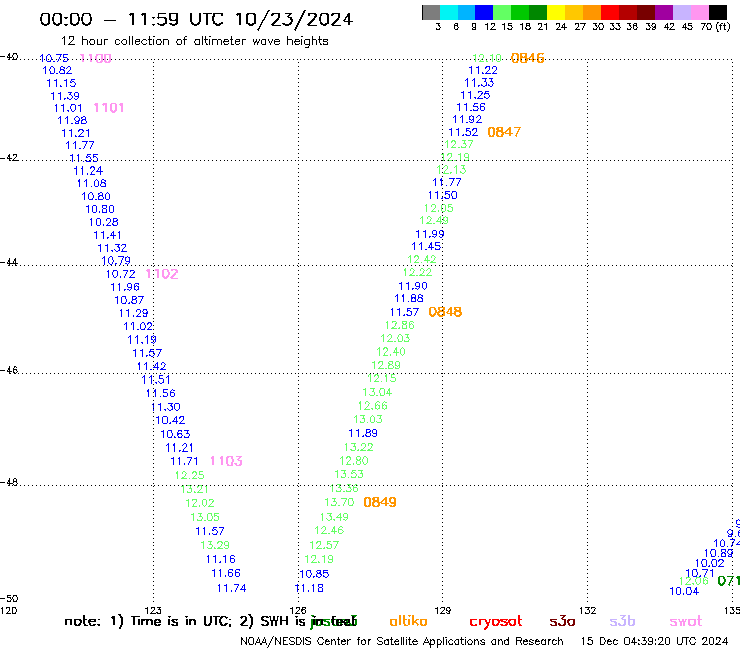Click the 132 longitude axis label
The width and height of the screenshot is (740, 650).
588,610
